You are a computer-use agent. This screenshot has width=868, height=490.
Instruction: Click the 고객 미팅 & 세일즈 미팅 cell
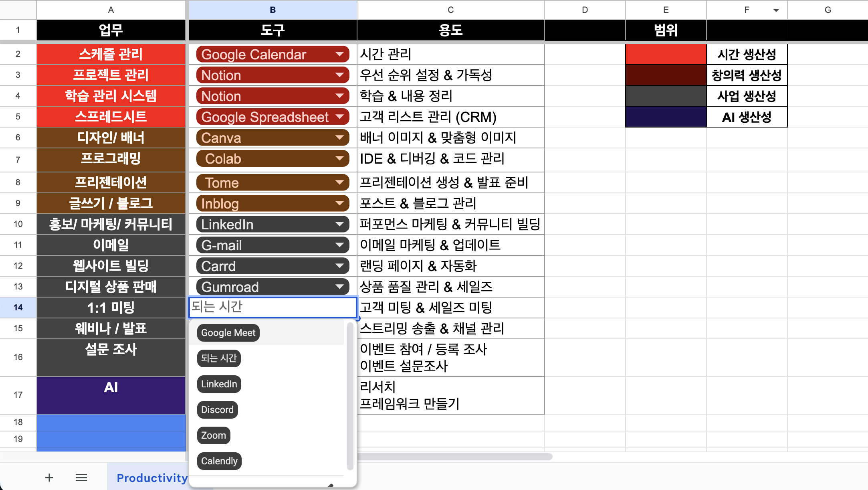tap(451, 308)
